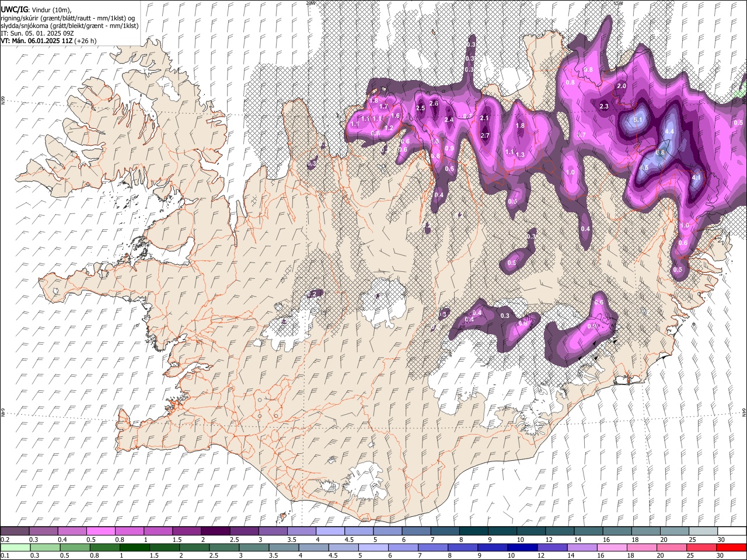747x560 pixels.
Task: Click the 2.1 precipitation value on map
Action: pyautogui.click(x=484, y=118)
